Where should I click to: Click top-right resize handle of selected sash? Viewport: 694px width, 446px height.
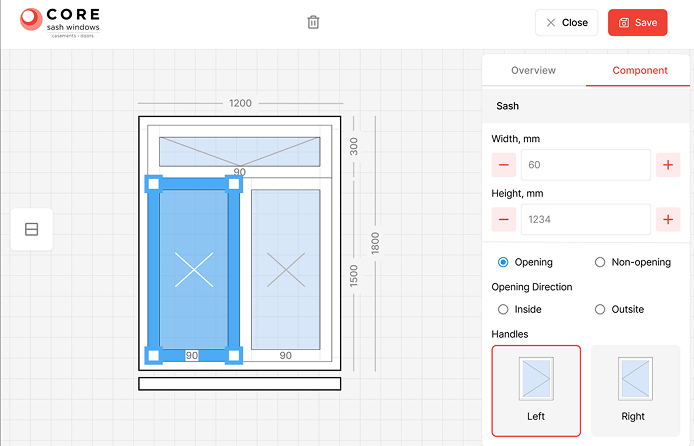click(234, 184)
